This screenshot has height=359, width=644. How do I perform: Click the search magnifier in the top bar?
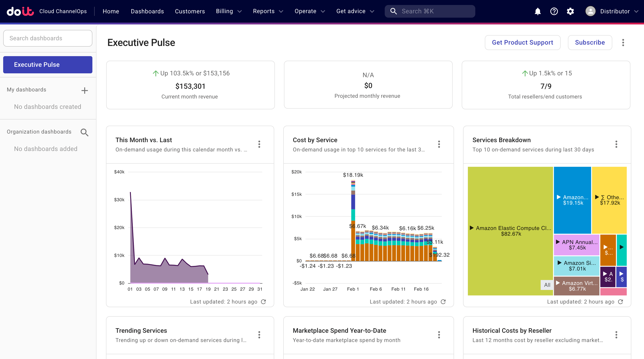click(x=394, y=11)
